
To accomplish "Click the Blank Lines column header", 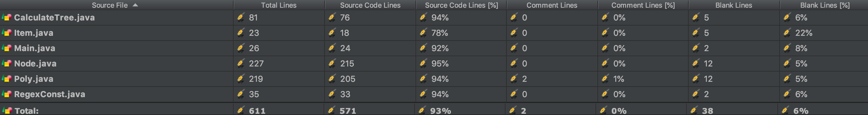I will 734,5.
